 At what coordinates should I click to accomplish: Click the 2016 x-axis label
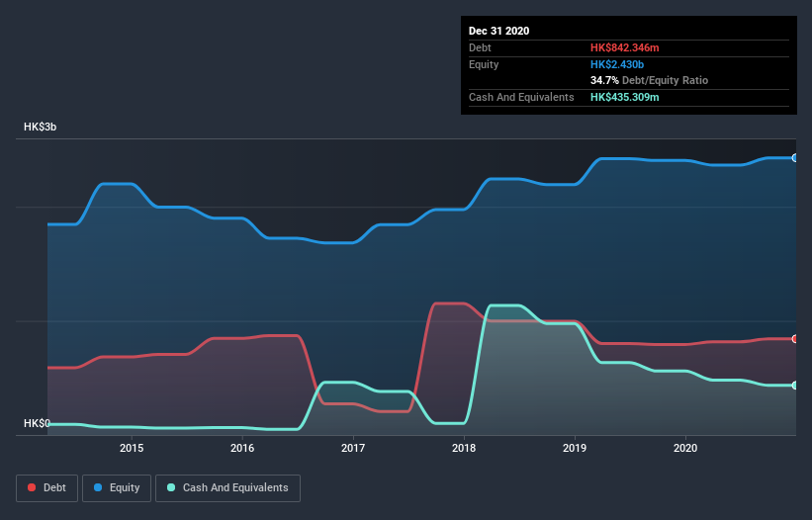[x=242, y=448]
